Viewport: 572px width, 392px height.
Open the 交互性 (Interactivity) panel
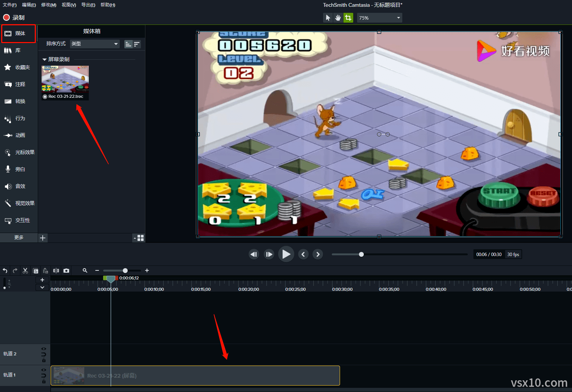pos(19,221)
